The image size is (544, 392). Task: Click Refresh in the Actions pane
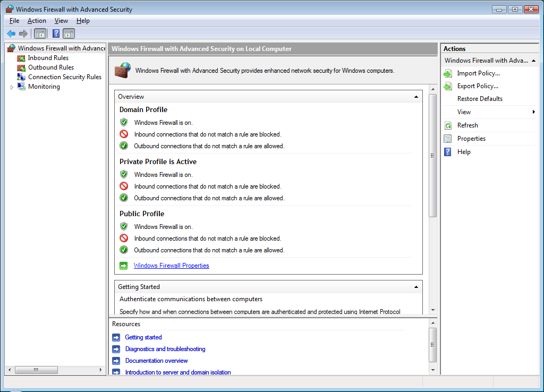467,125
